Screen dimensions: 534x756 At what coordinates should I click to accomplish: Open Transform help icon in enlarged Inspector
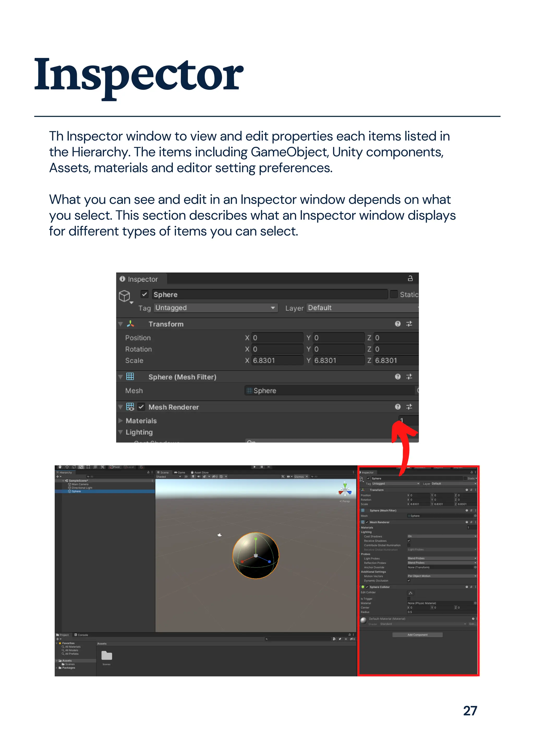(x=398, y=324)
